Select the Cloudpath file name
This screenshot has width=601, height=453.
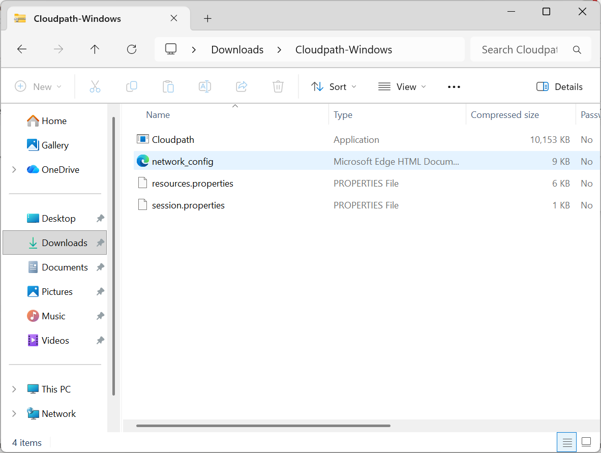173,140
